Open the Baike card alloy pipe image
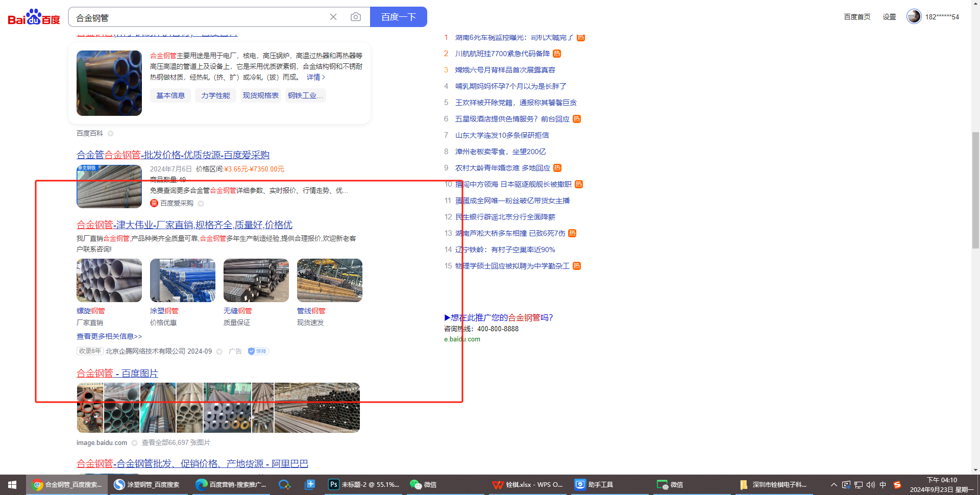Image resolution: width=980 pixels, height=495 pixels. click(109, 83)
